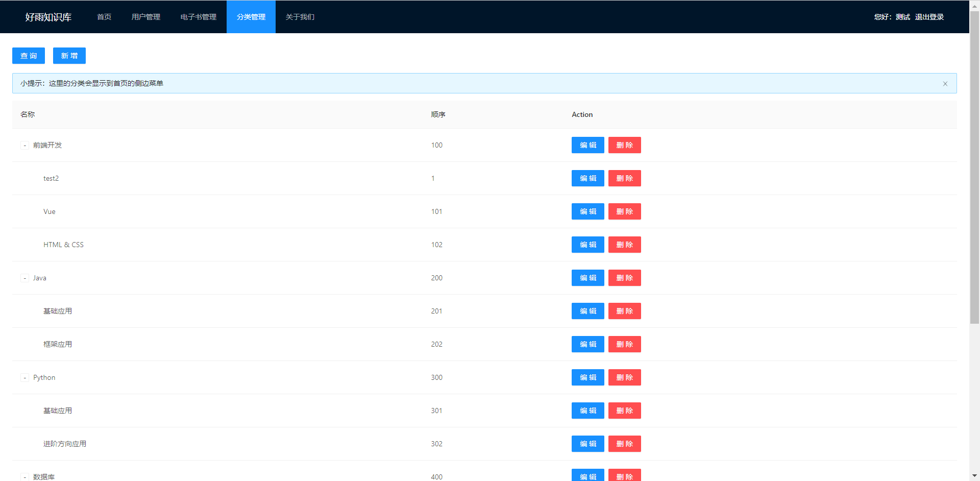Open the 关于我们 page
980x481 pixels.
point(300,17)
